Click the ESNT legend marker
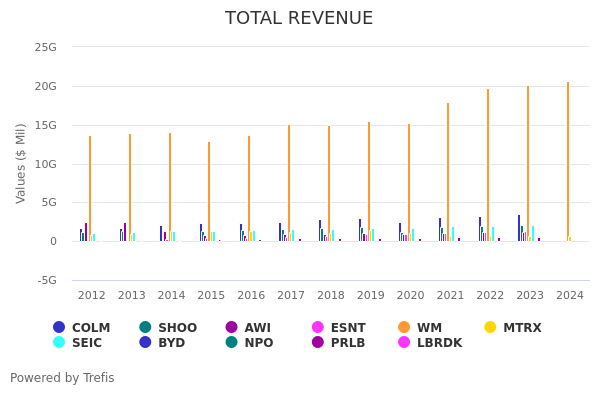This screenshot has height=400, width=600. click(x=340, y=328)
